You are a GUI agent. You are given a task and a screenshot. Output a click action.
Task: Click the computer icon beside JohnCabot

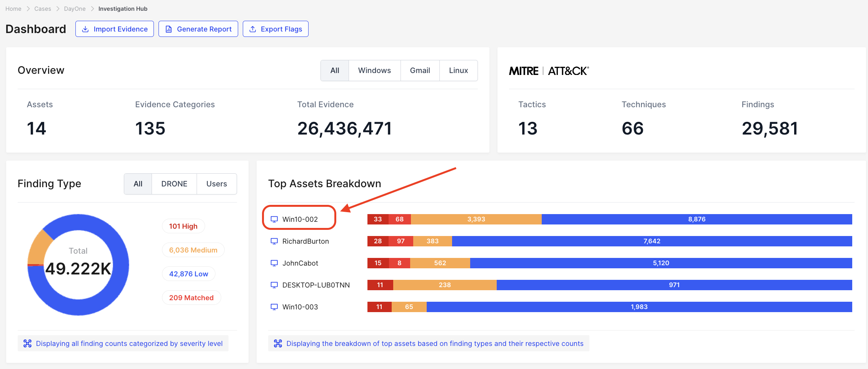(x=274, y=263)
